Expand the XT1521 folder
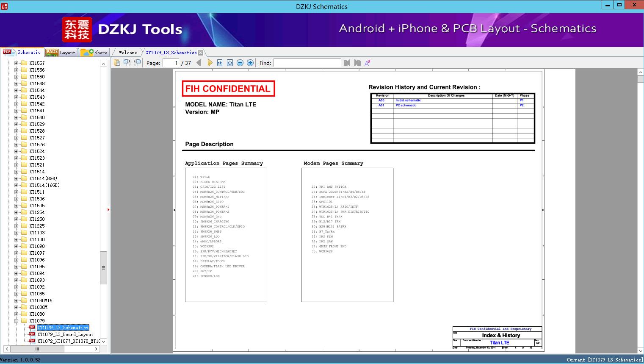This screenshot has height=364, width=644. tap(16, 165)
